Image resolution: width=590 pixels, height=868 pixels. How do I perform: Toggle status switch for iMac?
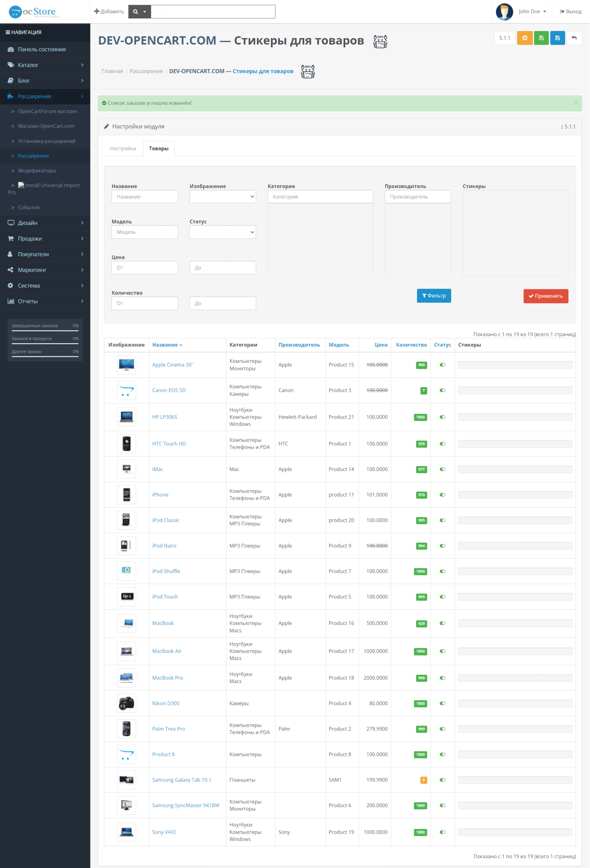click(x=442, y=469)
